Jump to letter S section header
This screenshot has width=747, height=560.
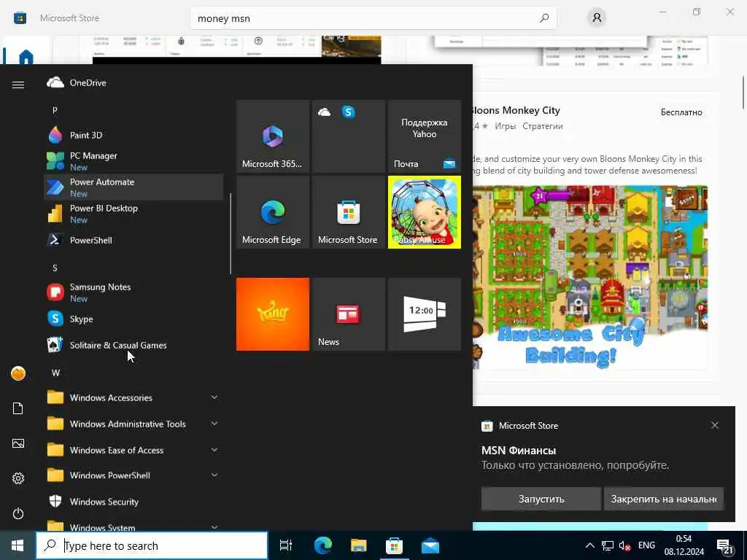[x=55, y=268]
